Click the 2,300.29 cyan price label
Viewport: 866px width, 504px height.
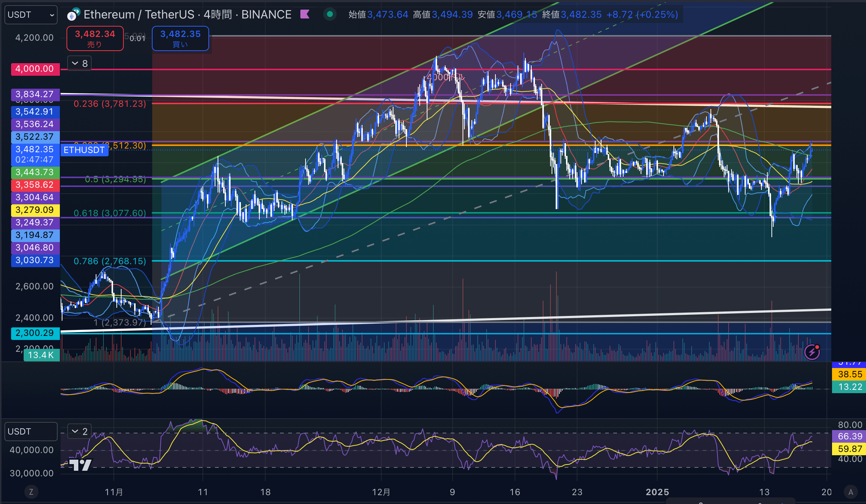coord(35,333)
